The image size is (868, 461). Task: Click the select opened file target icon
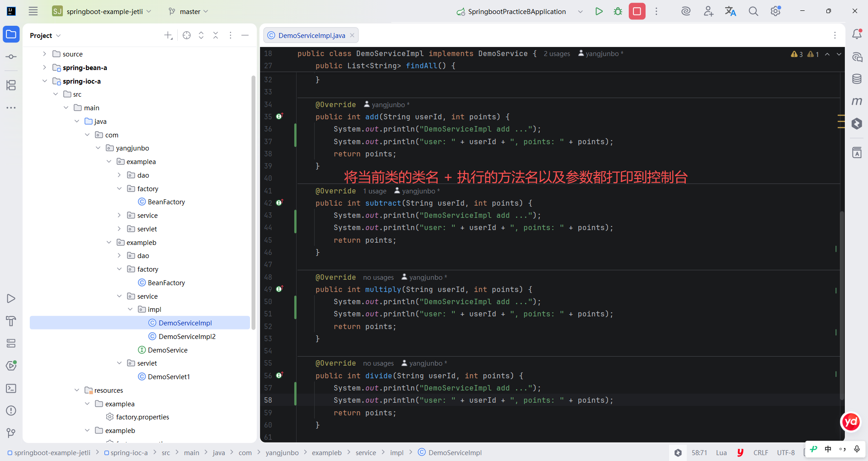(187, 35)
